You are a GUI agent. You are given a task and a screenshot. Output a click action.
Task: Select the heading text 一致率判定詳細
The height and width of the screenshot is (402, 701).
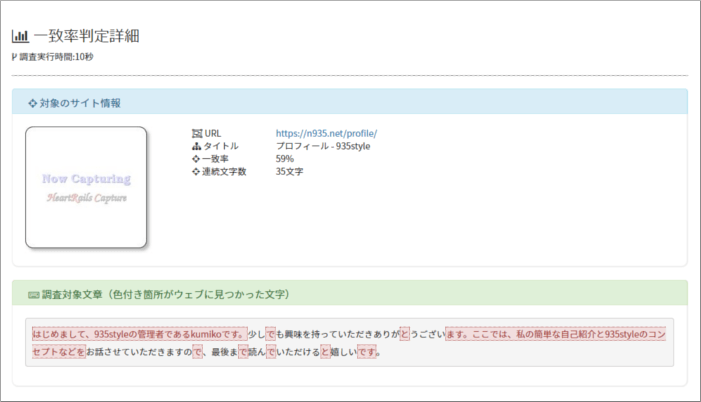[87, 36]
